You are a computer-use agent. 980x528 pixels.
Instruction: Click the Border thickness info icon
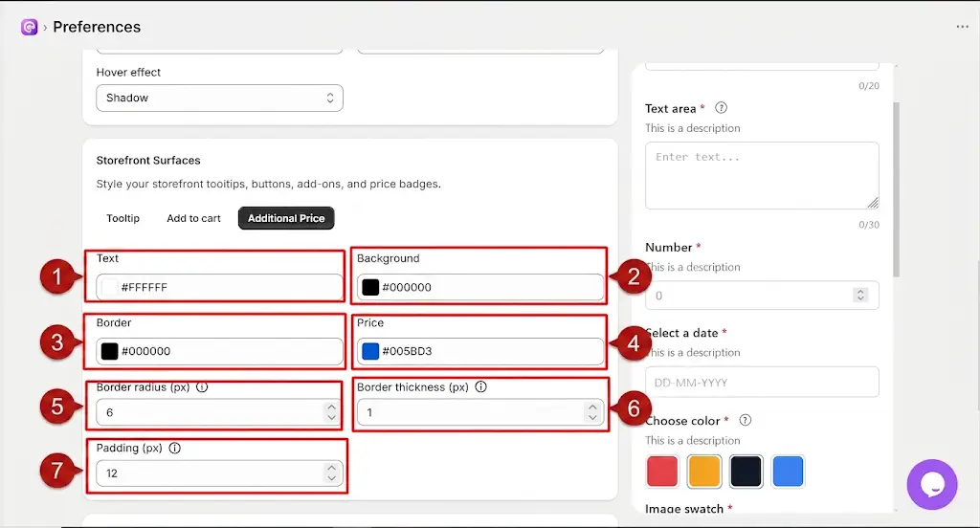pos(480,386)
